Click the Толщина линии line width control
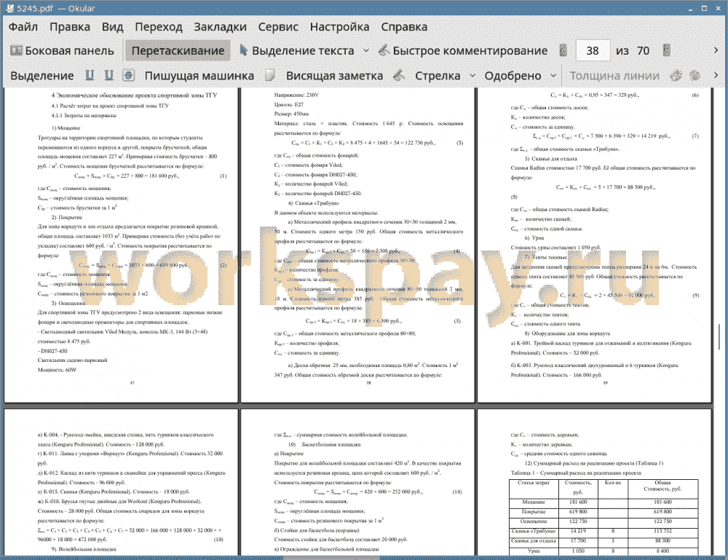 click(614, 76)
